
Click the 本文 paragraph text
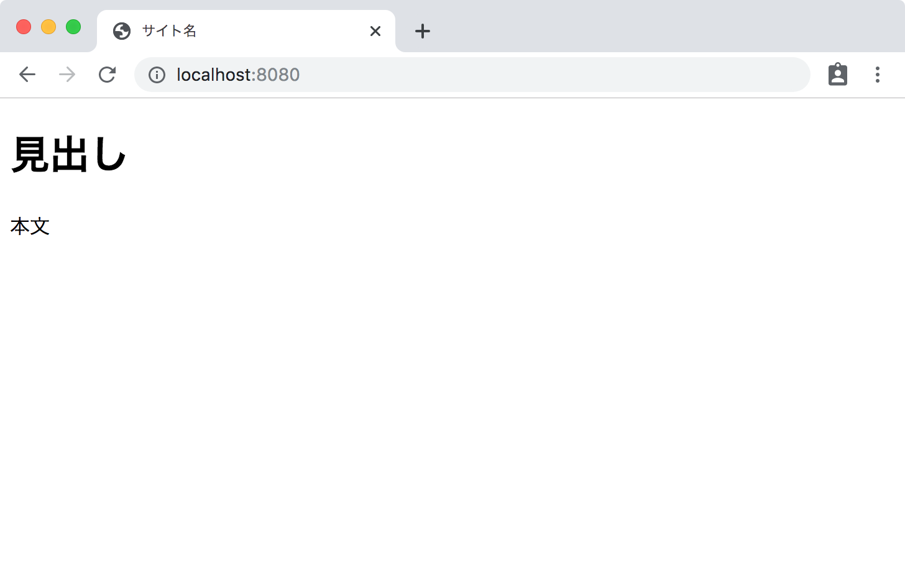(x=30, y=226)
